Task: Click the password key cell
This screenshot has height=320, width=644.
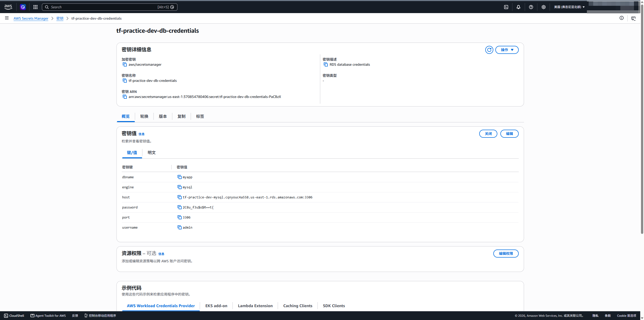Action: coord(130,207)
